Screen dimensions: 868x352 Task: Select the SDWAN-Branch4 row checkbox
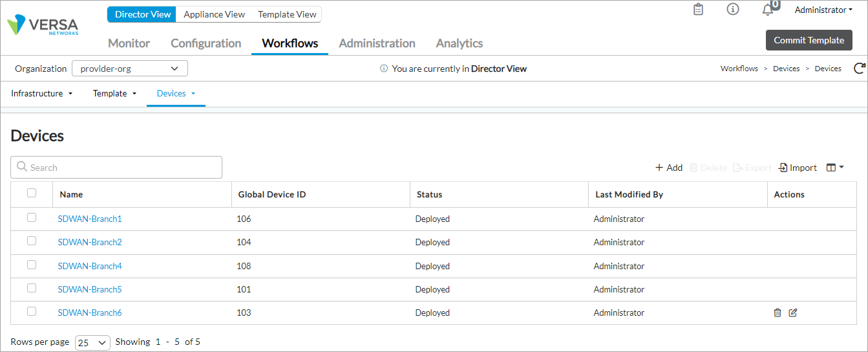click(32, 265)
